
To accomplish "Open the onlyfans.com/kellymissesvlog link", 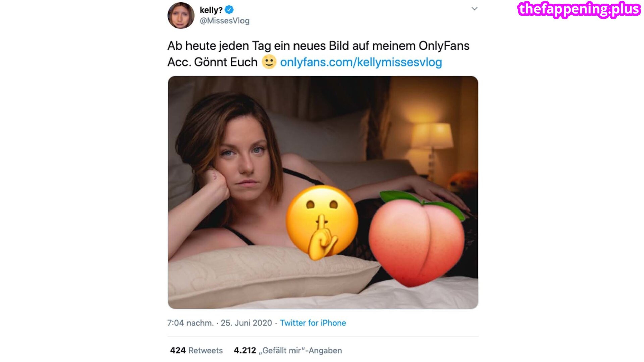I will (361, 62).
